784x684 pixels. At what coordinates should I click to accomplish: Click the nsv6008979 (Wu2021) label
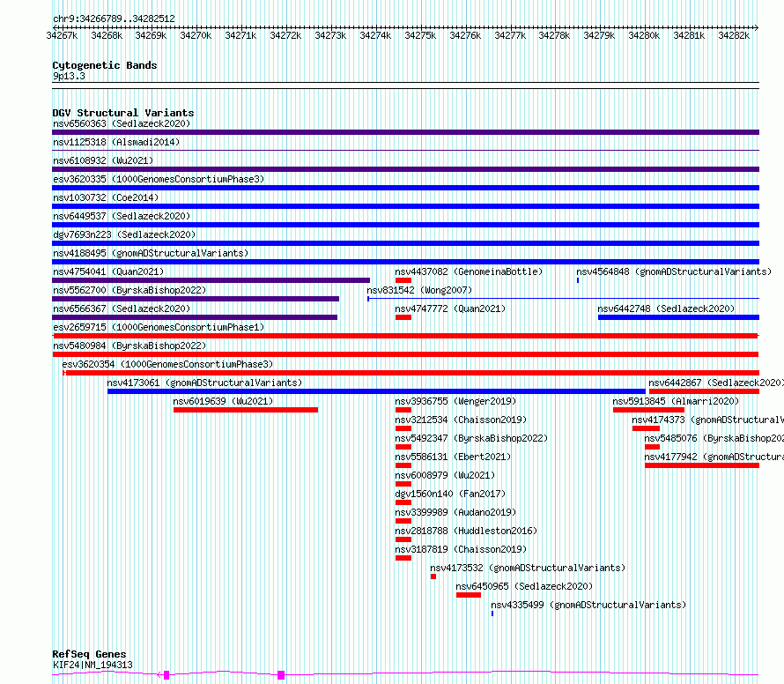coord(445,475)
